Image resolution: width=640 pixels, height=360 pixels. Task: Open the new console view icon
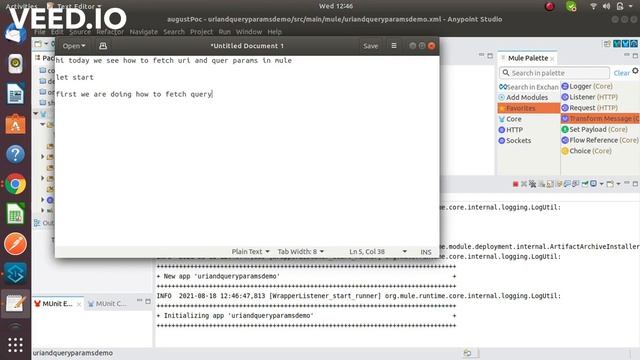click(x=610, y=184)
